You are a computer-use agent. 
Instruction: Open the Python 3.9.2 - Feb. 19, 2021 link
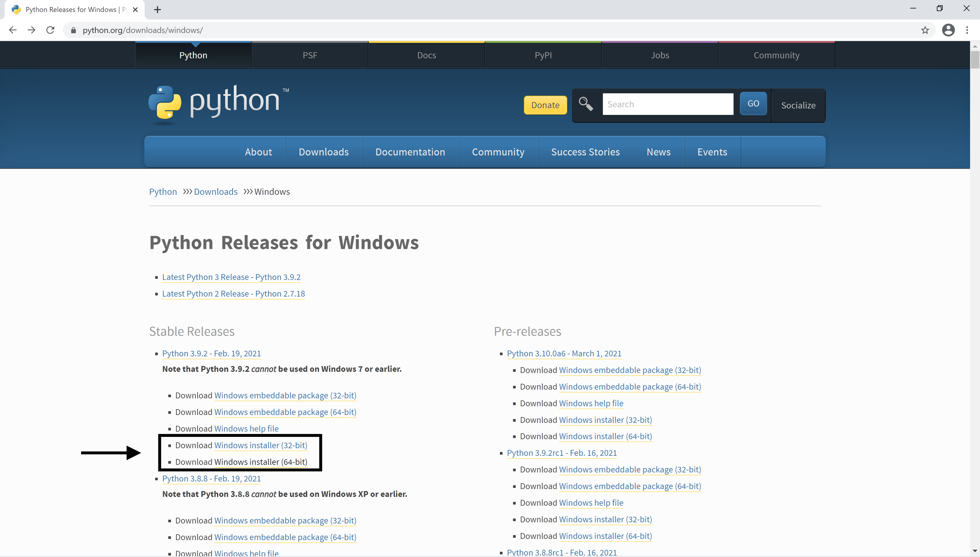(211, 353)
